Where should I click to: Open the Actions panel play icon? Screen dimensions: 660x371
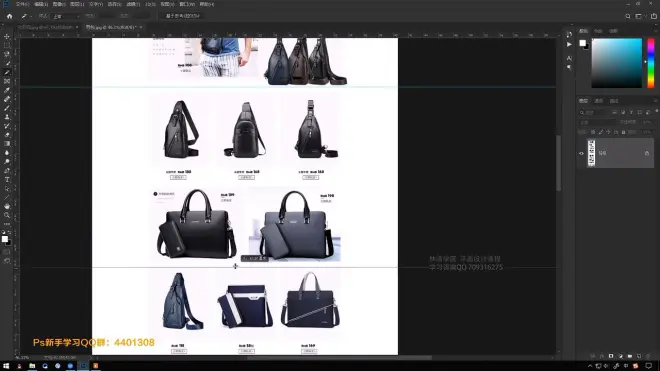[x=569, y=44]
